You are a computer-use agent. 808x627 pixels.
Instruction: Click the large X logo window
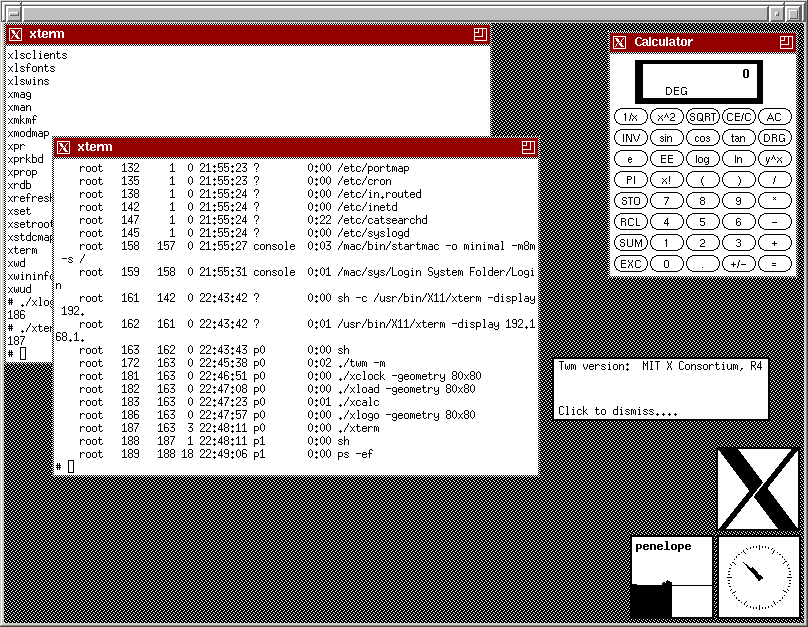pyautogui.click(x=759, y=489)
